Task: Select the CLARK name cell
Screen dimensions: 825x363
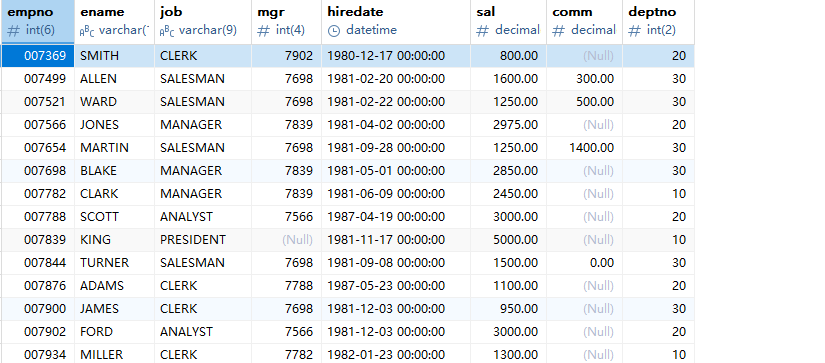Action: 115,194
